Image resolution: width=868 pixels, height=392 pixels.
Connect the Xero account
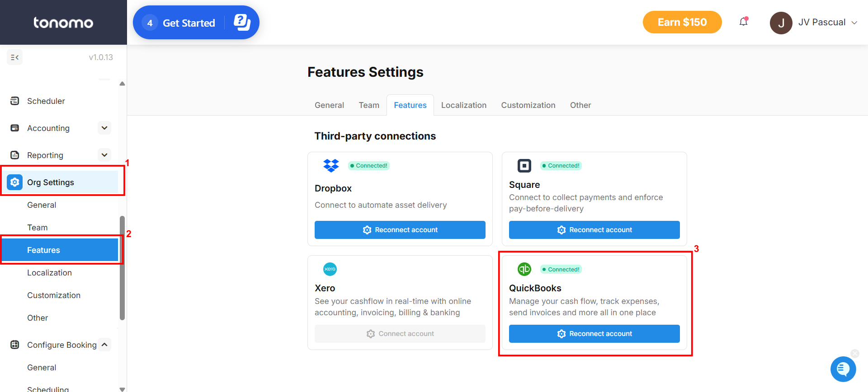pos(400,334)
